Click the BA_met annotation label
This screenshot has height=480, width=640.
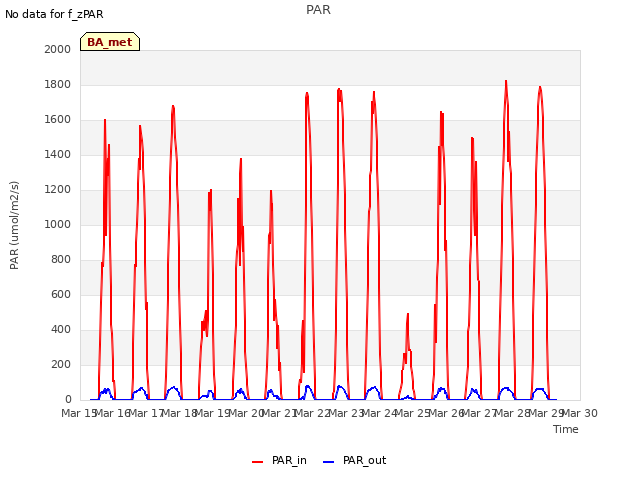(x=110, y=42)
